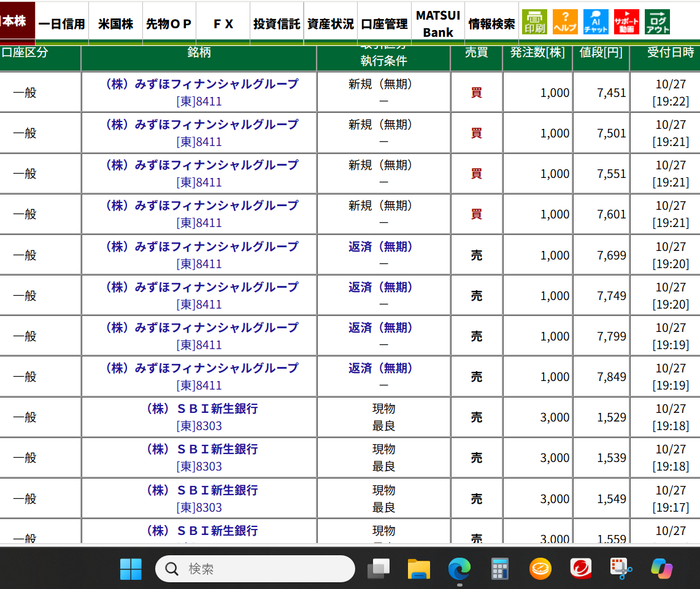Launch the Snipping Tool from the taskbar
700x589 pixels.
pyautogui.click(x=621, y=569)
